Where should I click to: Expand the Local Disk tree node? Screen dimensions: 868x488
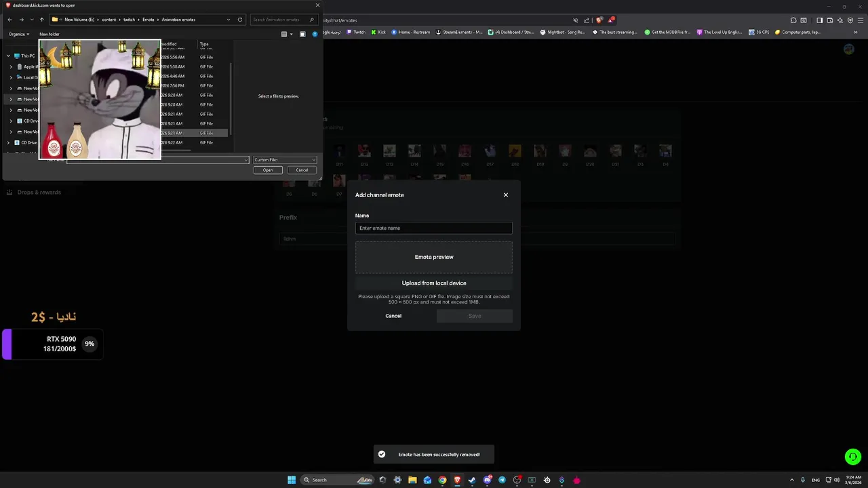(11, 77)
